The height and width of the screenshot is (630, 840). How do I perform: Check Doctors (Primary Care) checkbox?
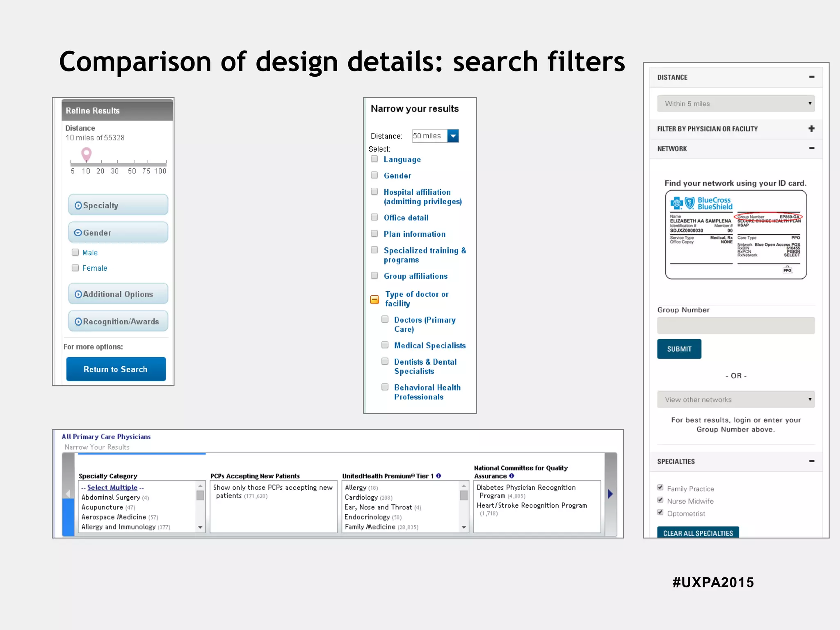click(385, 319)
